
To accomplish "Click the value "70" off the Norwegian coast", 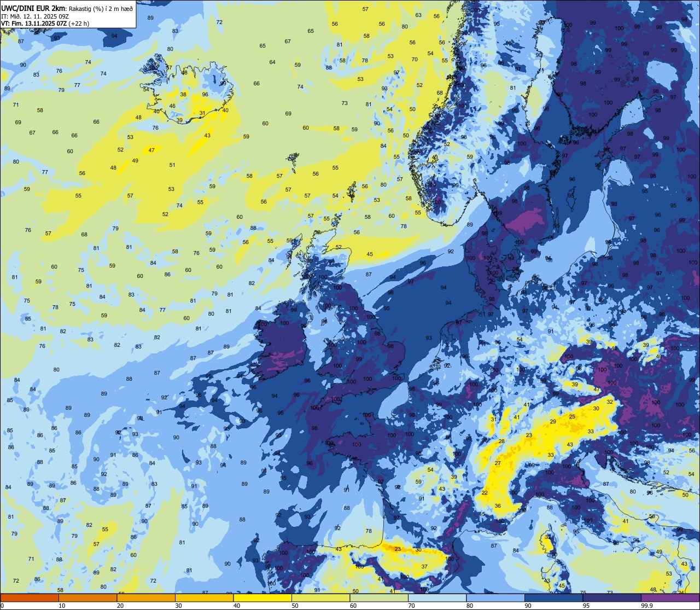I will click(x=415, y=60).
